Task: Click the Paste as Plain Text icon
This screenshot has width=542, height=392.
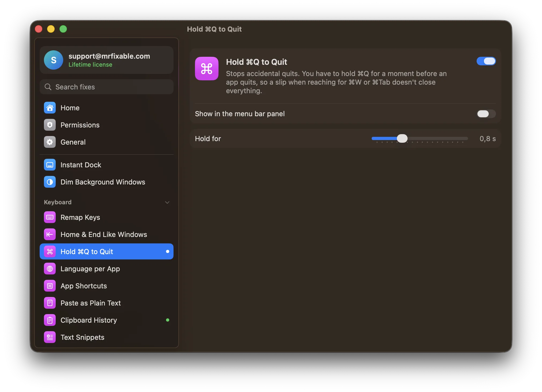Action: (50, 303)
